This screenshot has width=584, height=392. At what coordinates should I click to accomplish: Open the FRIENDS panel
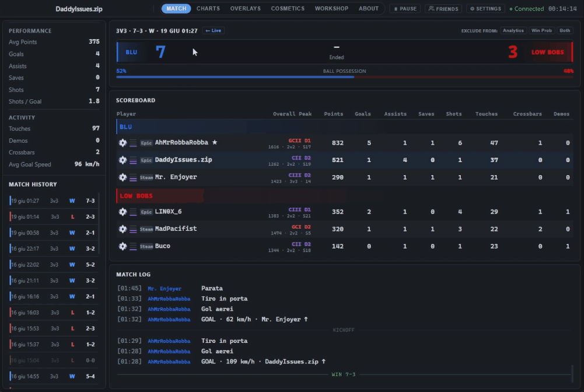(x=443, y=9)
